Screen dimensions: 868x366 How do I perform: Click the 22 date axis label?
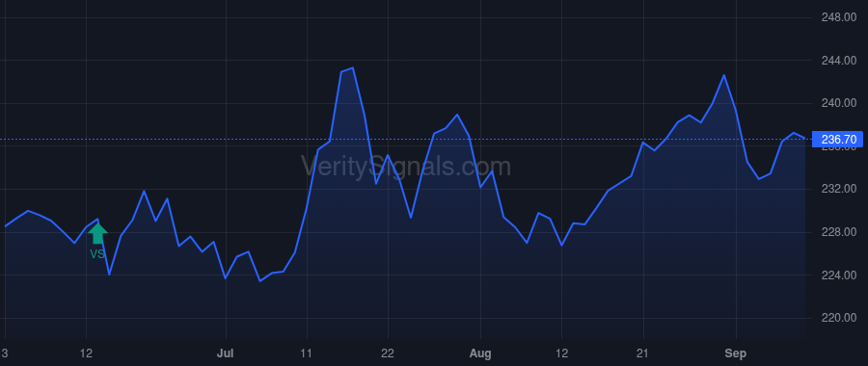[x=388, y=353]
